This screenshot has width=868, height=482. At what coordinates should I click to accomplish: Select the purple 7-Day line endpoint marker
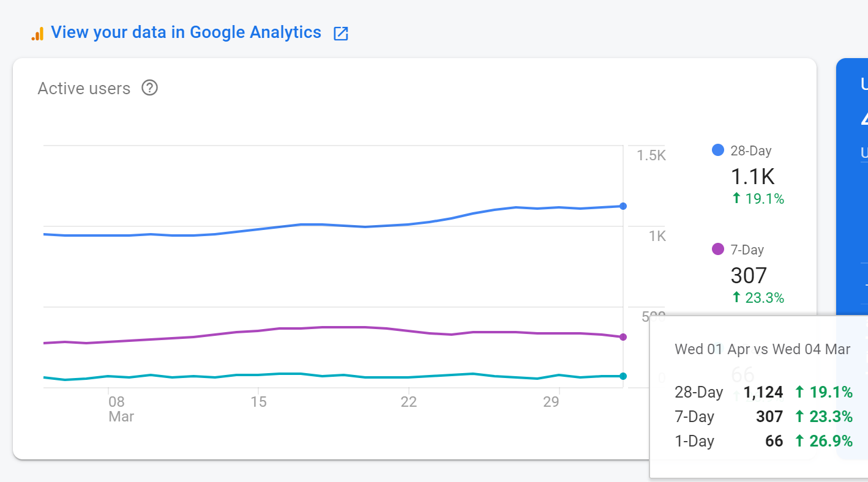click(x=623, y=337)
